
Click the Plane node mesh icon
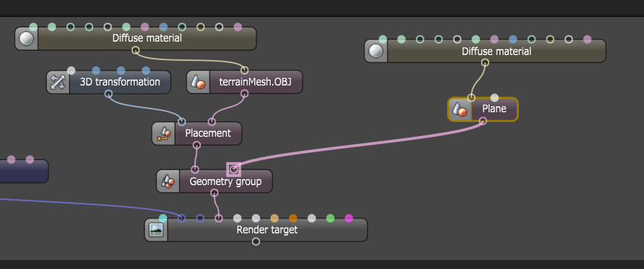coord(460,109)
